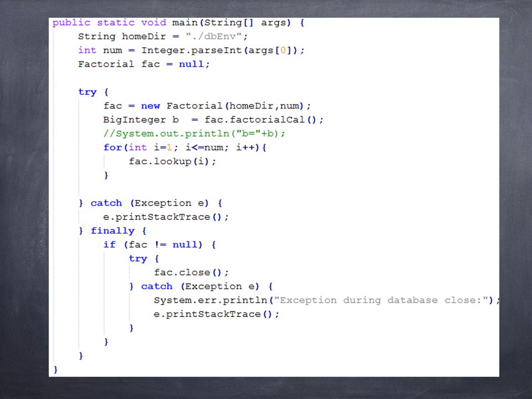Click the 'Integer.parseInt(args[0])' expression
The width and height of the screenshot is (532, 399).
220,50
